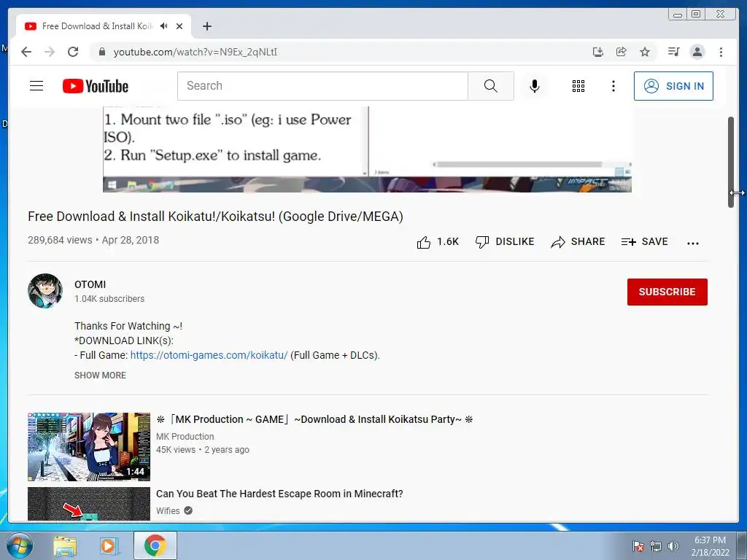Open Windows Media Player from the taskbar
Image resolution: width=747 pixels, height=560 pixels.
pos(108,546)
